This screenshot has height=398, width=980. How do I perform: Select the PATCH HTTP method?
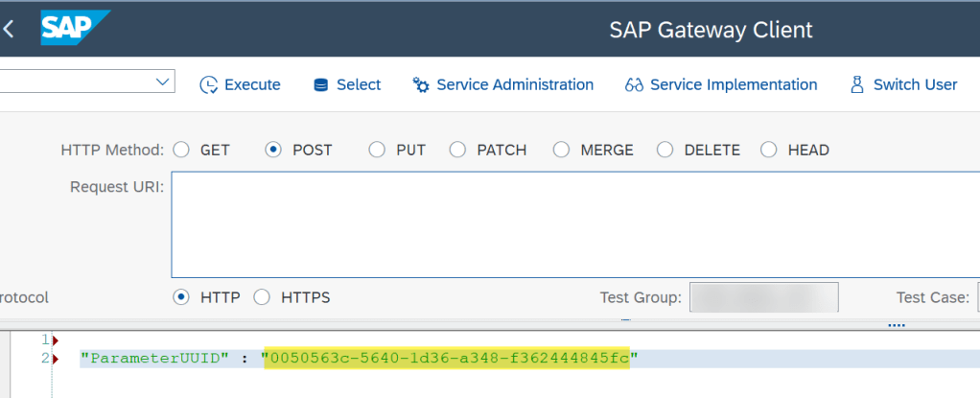pyautogui.click(x=457, y=150)
